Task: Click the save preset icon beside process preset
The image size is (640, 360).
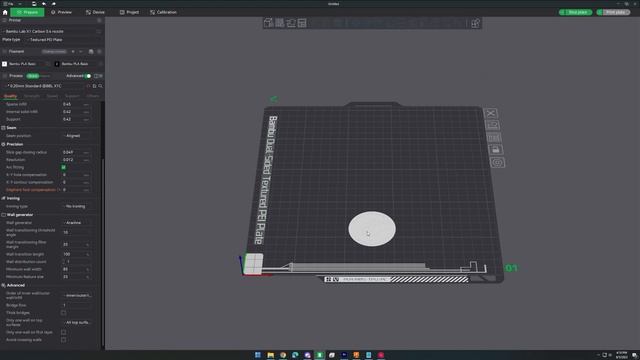Action: click(x=94, y=86)
